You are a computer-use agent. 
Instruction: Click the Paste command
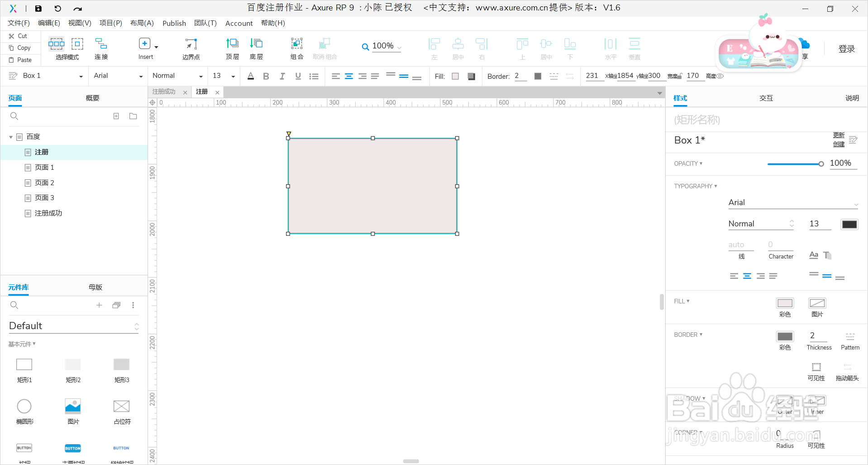20,60
